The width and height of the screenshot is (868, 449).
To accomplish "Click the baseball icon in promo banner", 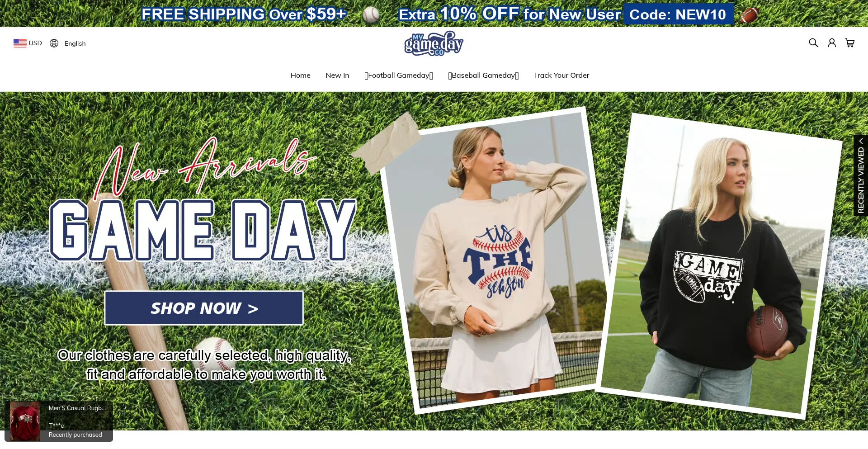I will point(371,14).
